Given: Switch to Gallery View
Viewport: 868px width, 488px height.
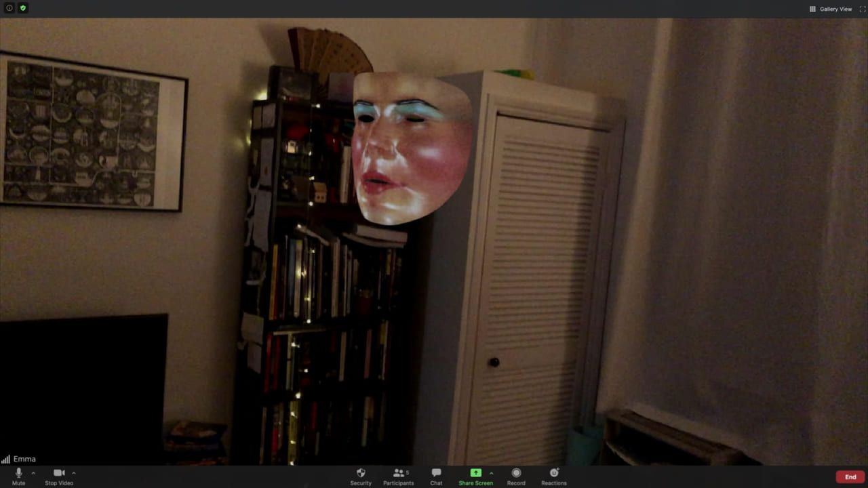Looking at the screenshot, I should [x=831, y=9].
